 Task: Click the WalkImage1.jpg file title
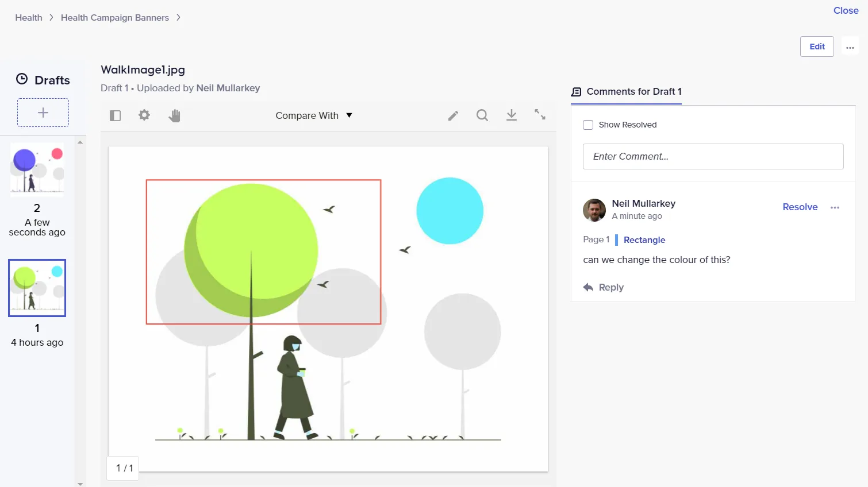pyautogui.click(x=143, y=70)
